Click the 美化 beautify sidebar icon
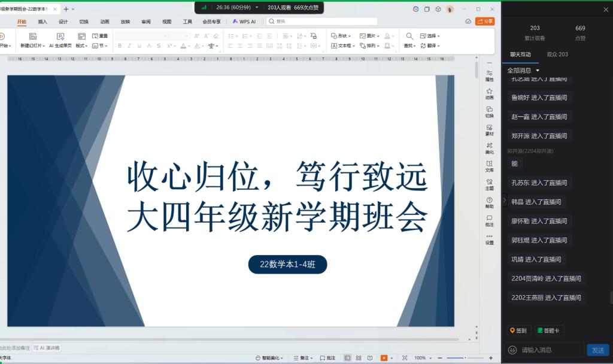This screenshot has height=364, width=613. (x=489, y=148)
